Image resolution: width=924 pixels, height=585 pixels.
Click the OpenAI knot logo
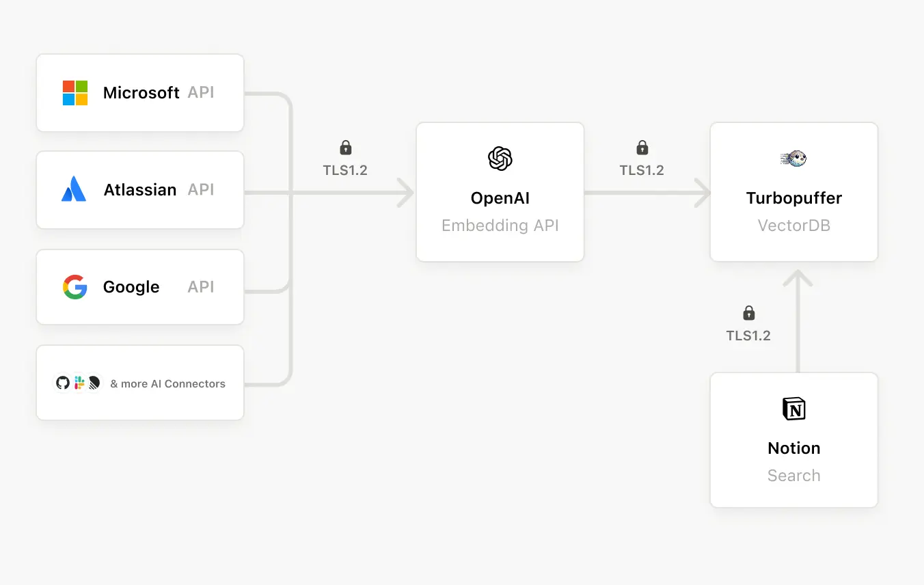(500, 159)
